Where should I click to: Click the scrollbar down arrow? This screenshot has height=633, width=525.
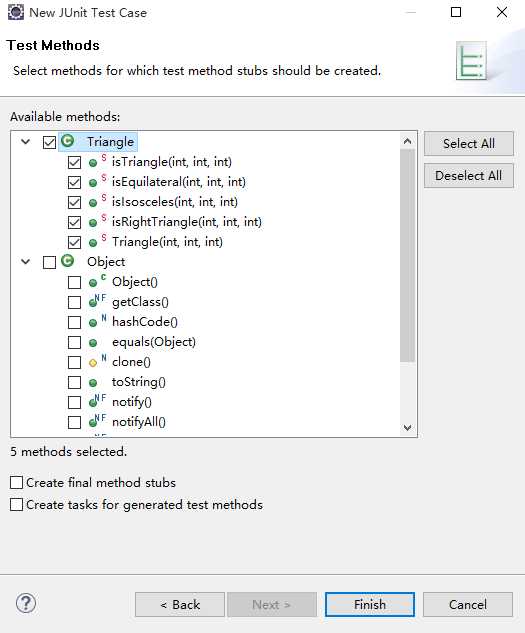pyautogui.click(x=407, y=427)
